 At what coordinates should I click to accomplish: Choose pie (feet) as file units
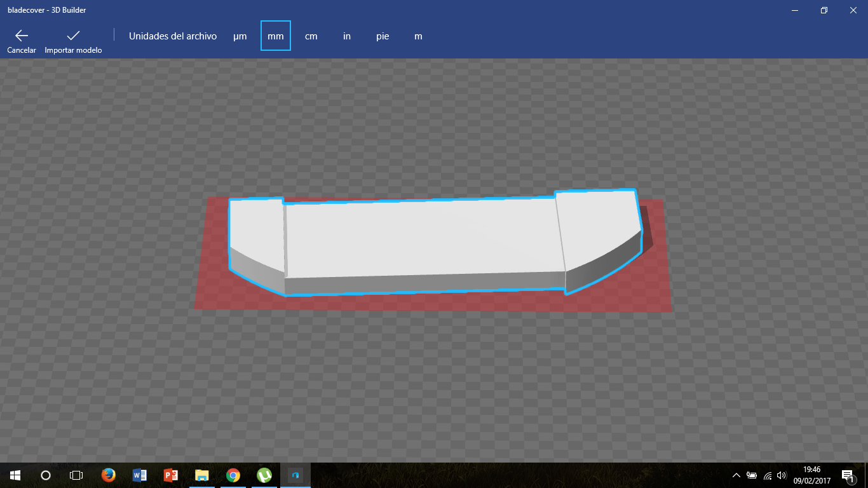pyautogui.click(x=383, y=36)
